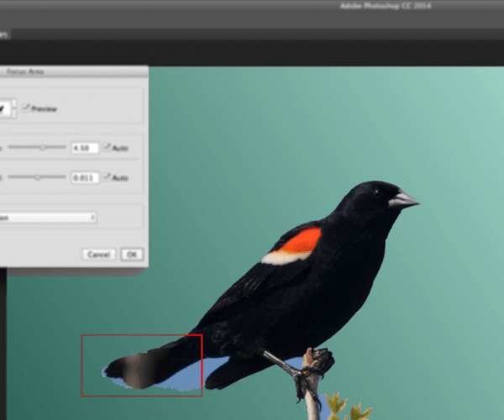Confirm the dialog with OK
The width and height of the screenshot is (504, 420).
click(132, 254)
